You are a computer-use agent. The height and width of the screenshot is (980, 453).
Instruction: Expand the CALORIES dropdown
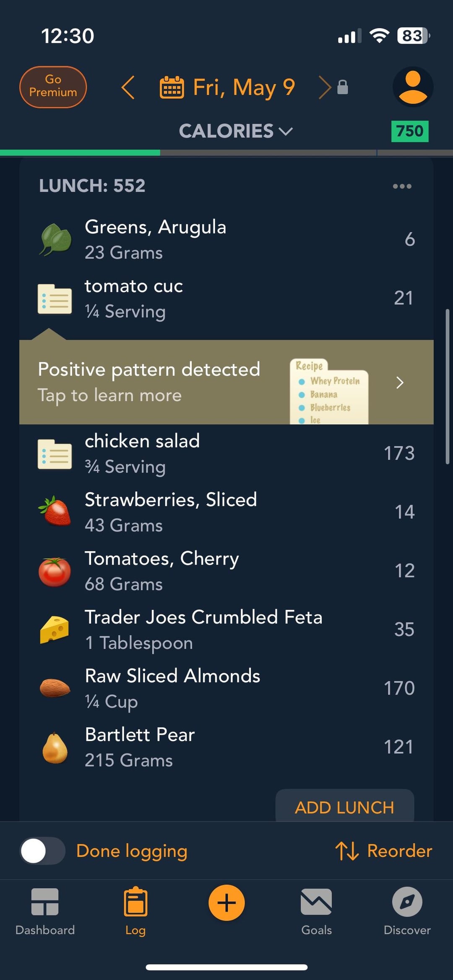tap(236, 131)
